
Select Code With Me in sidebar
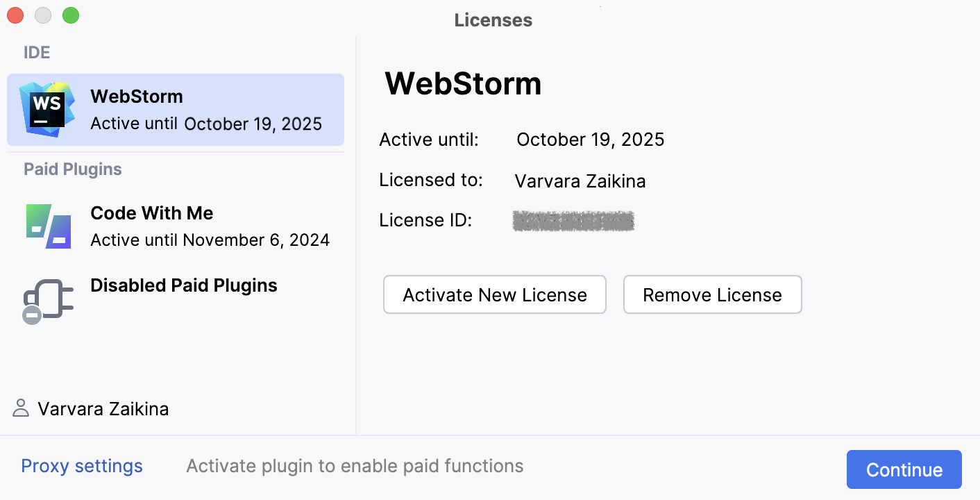pyautogui.click(x=210, y=226)
